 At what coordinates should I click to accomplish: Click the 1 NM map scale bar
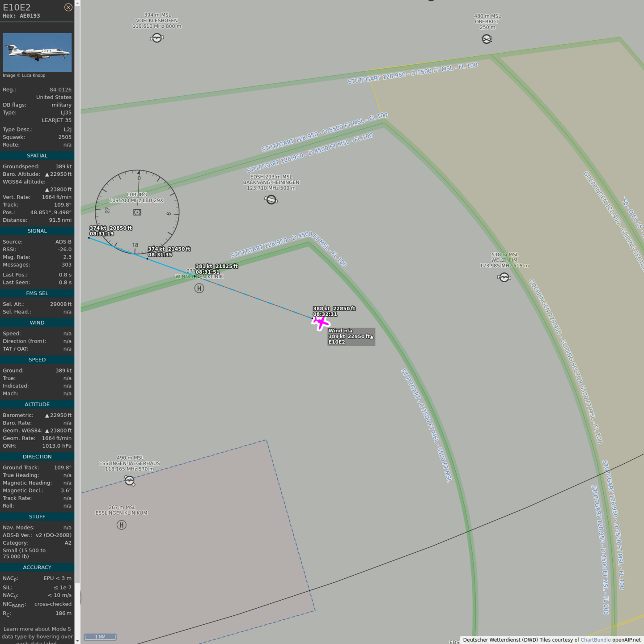point(100,637)
